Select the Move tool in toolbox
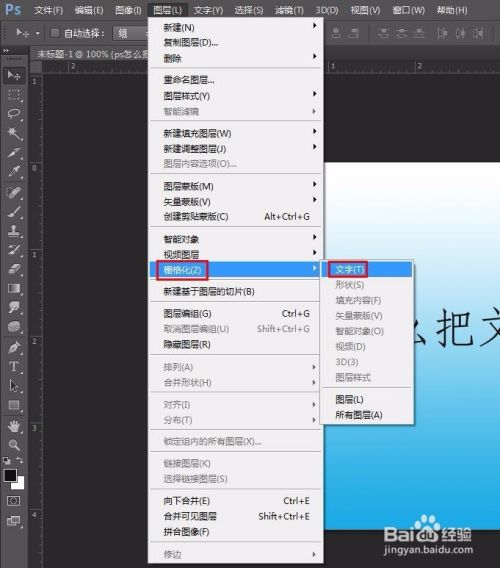The height and width of the screenshot is (568, 500). click(14, 75)
